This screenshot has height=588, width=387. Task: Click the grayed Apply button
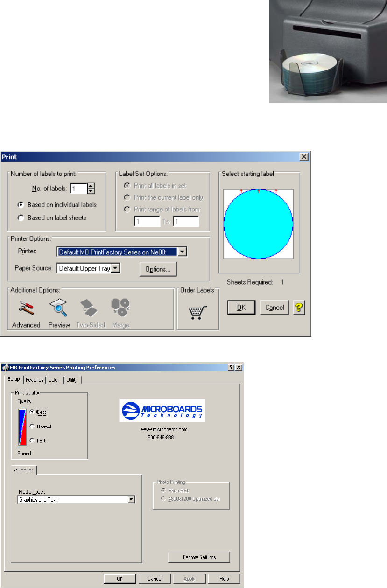point(189,579)
